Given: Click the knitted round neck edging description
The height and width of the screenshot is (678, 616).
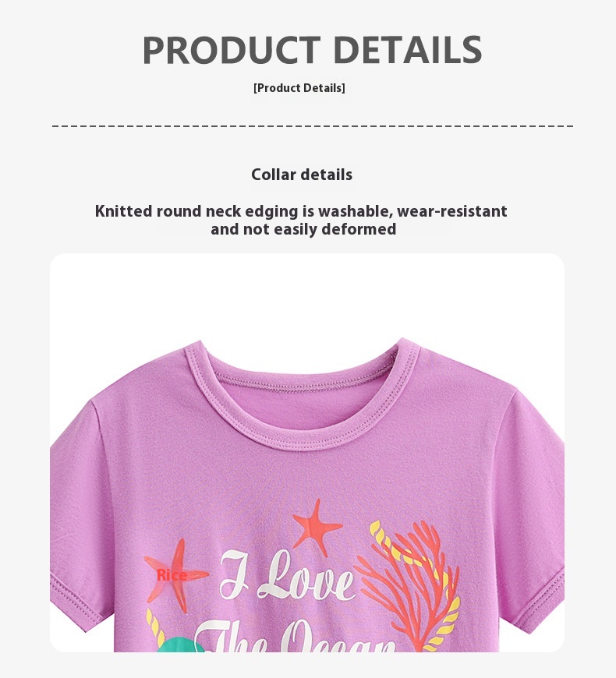Looking at the screenshot, I should coord(301,220).
